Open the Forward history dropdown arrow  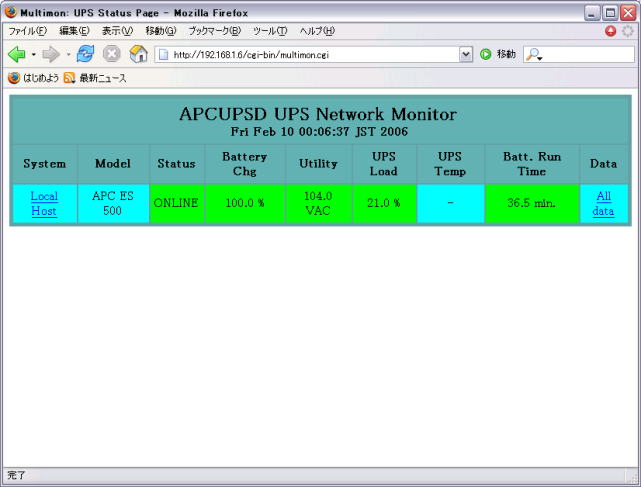click(68, 54)
